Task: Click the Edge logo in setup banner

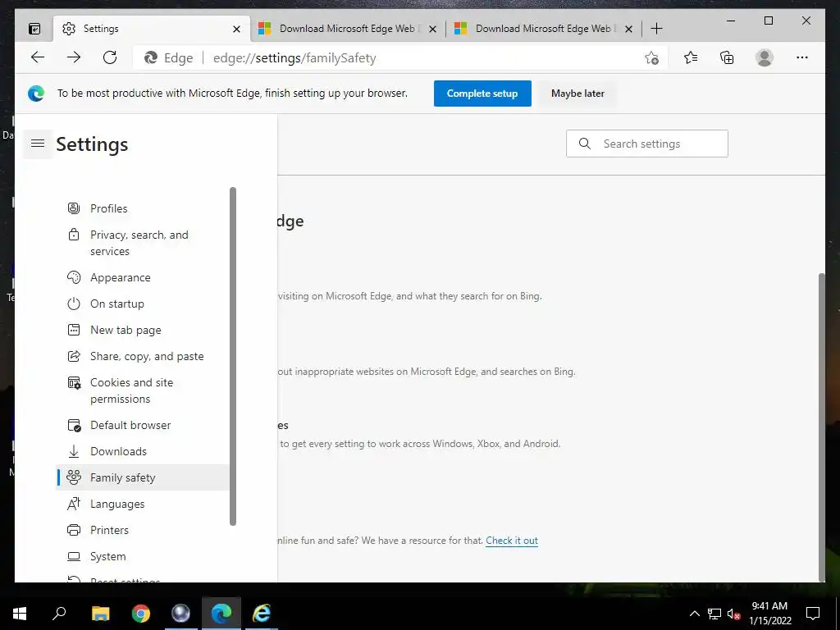Action: click(36, 94)
